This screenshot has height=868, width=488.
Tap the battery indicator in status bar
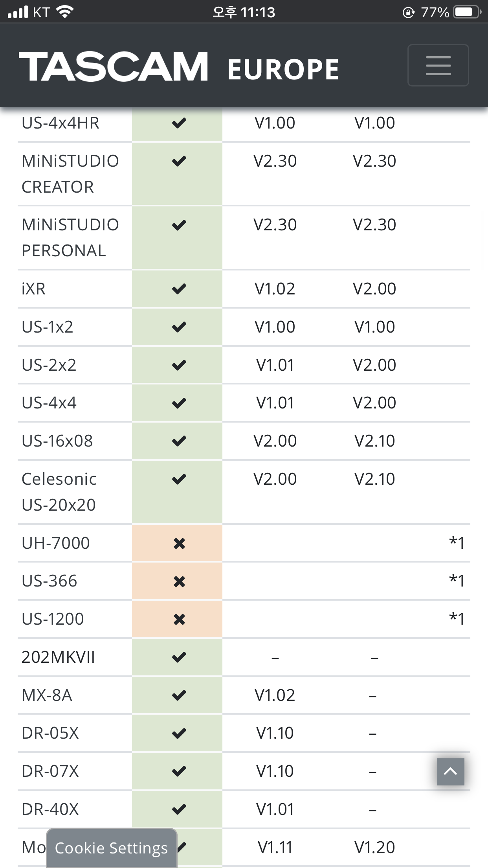[466, 12]
